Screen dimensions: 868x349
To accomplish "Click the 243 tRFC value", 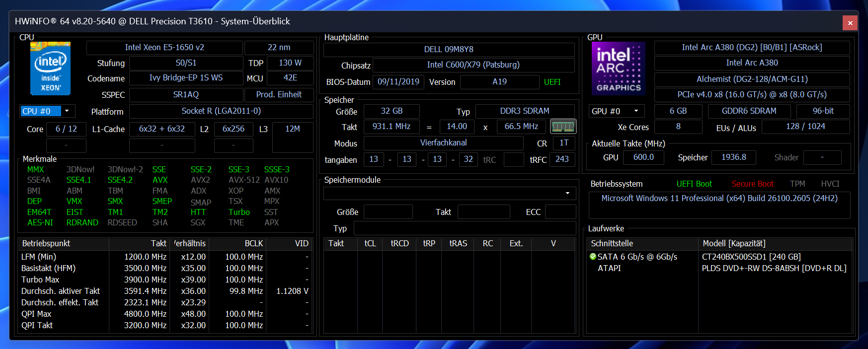I will (x=562, y=159).
